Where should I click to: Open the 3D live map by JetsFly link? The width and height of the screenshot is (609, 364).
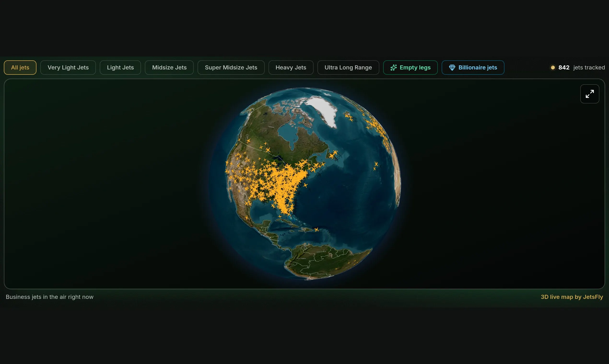click(x=572, y=297)
